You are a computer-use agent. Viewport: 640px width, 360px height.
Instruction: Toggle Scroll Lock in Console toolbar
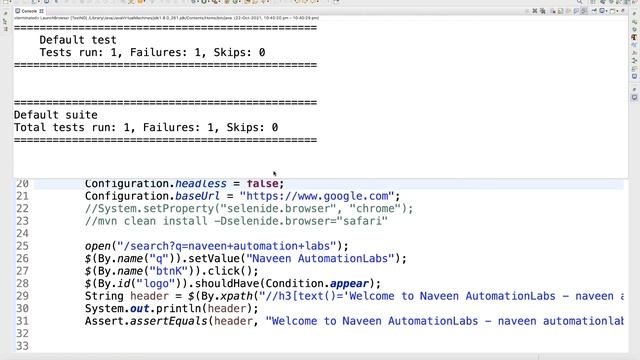click(560, 11)
